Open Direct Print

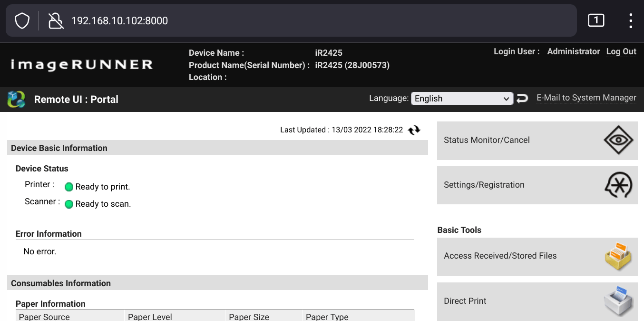537,301
